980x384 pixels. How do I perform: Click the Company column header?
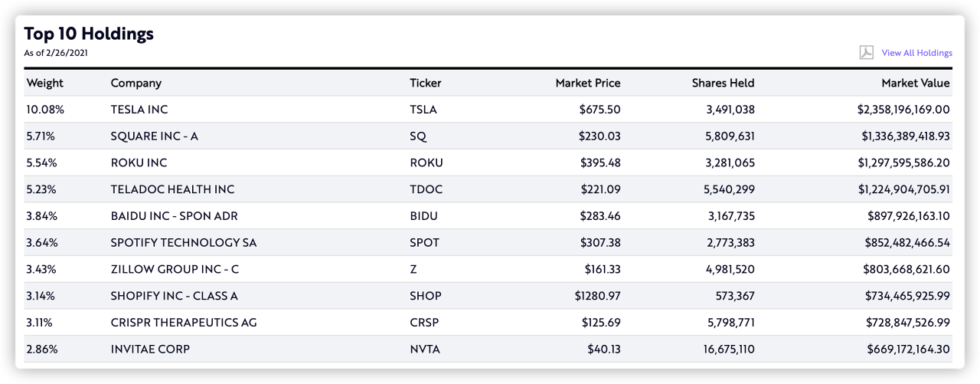pyautogui.click(x=136, y=83)
